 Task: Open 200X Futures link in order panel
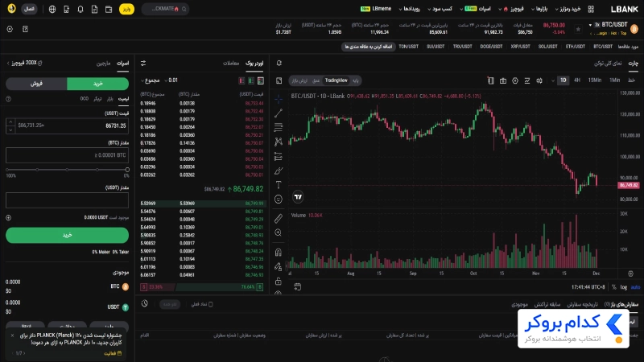pos(25,63)
